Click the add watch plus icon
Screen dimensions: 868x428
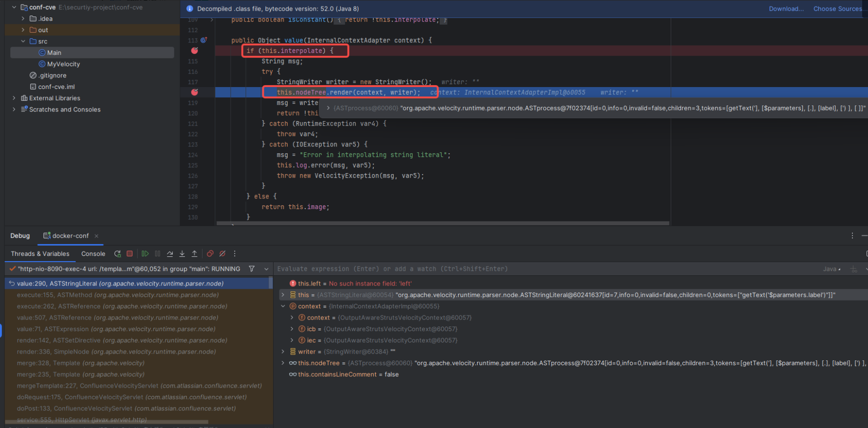854,269
